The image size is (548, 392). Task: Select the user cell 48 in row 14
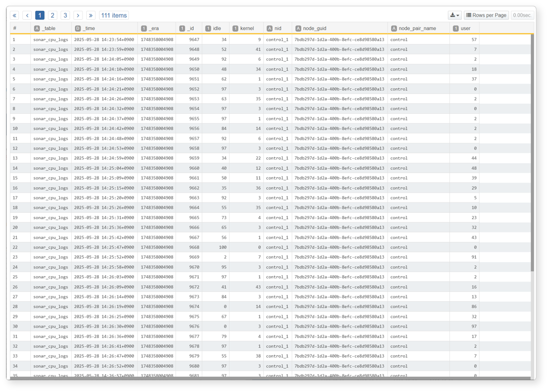click(x=464, y=168)
